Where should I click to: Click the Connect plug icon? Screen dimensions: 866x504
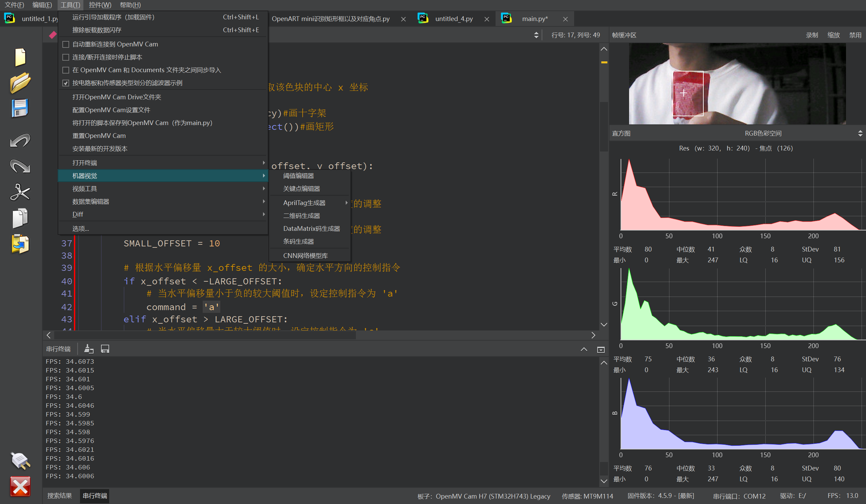tap(20, 460)
